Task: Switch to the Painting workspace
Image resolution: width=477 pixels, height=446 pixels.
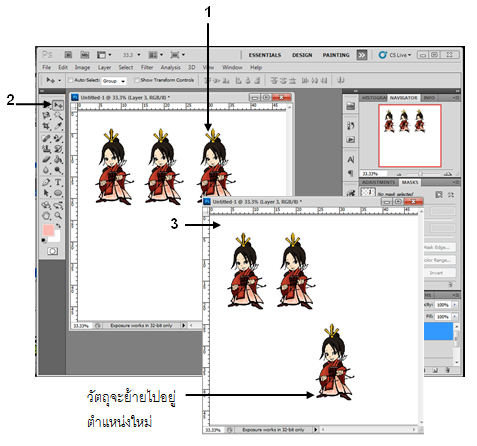Action: (x=336, y=55)
